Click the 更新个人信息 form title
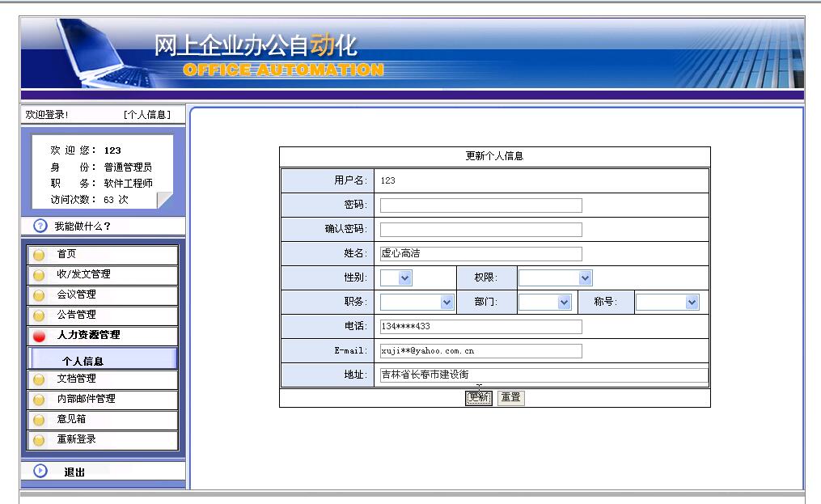This screenshot has height=504, width=821. (494, 156)
